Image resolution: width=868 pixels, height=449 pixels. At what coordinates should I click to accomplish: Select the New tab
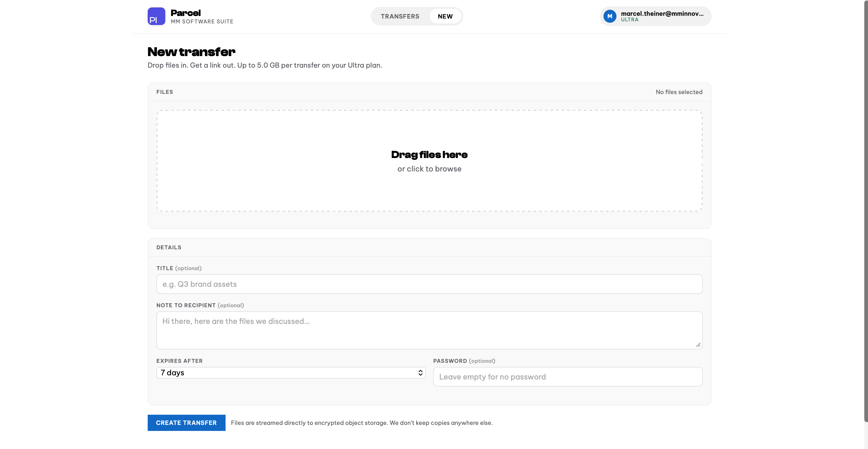pyautogui.click(x=445, y=16)
